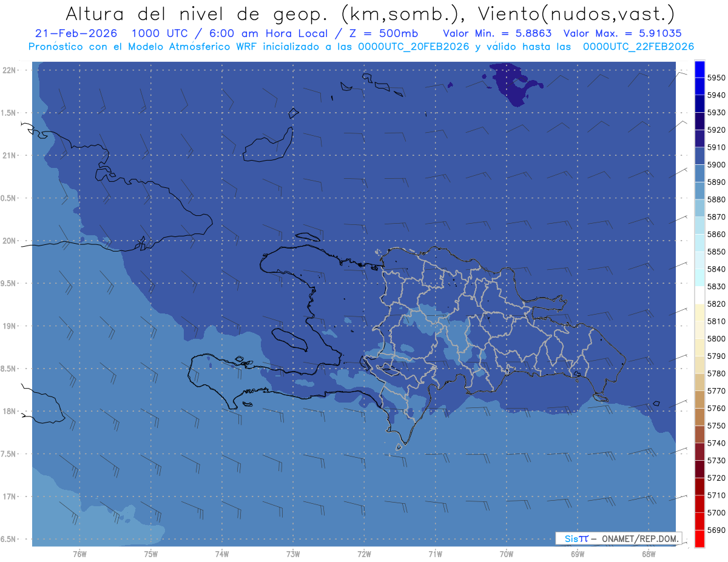This screenshot has height=562, width=728.
Task: Click the legend value '5800'
Action: point(716,339)
